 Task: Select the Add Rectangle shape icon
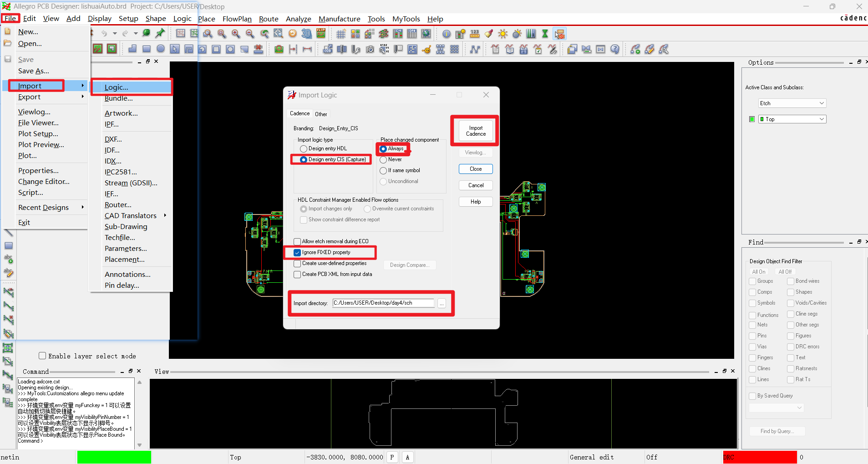pyautogui.click(x=147, y=49)
